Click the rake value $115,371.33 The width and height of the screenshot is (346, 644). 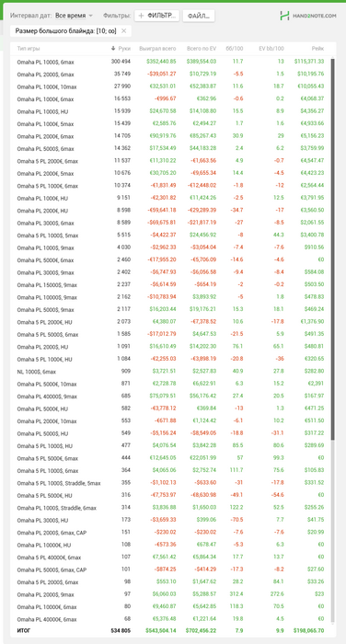(x=309, y=62)
